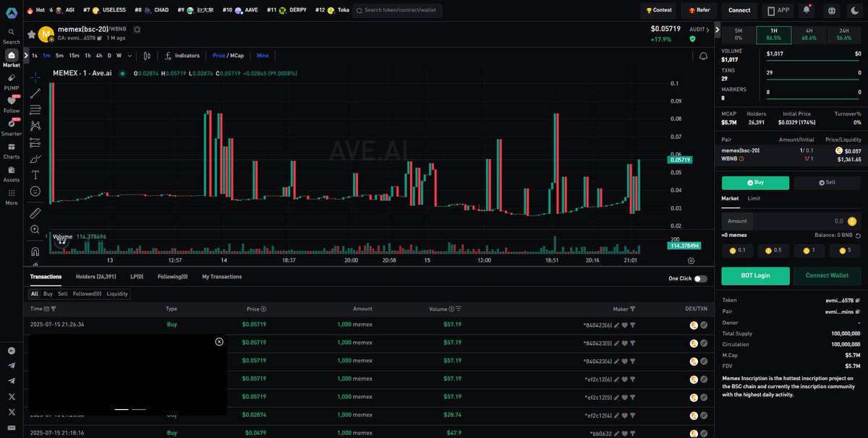Open the language globe selector

click(x=832, y=10)
